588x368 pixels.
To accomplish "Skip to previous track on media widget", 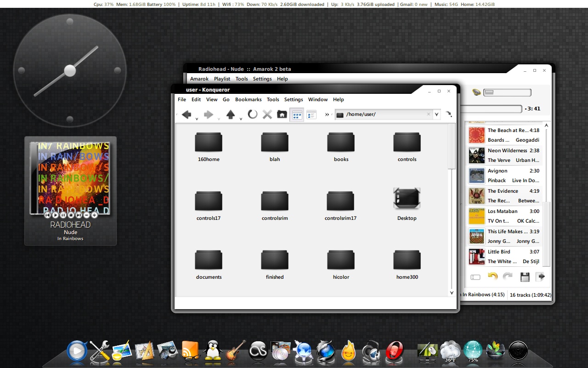I will 47,215.
